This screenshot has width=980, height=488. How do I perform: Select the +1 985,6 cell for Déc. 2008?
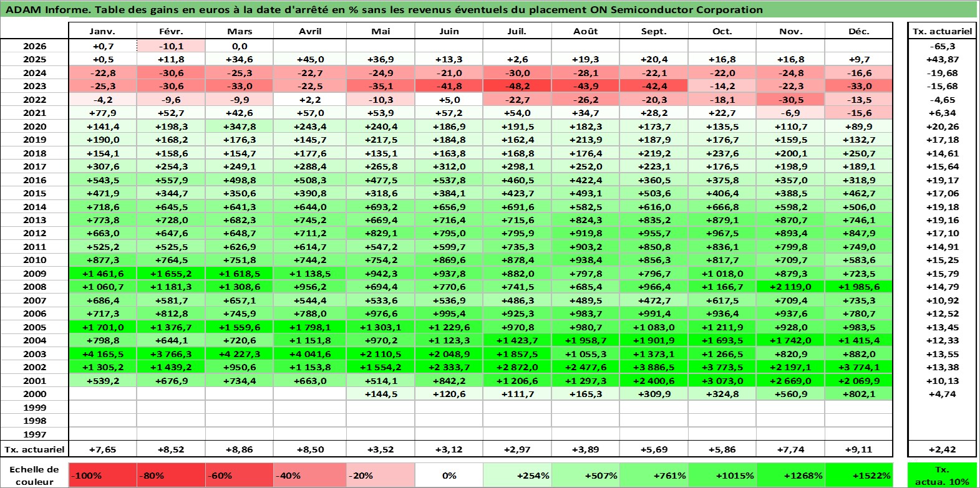tap(858, 287)
